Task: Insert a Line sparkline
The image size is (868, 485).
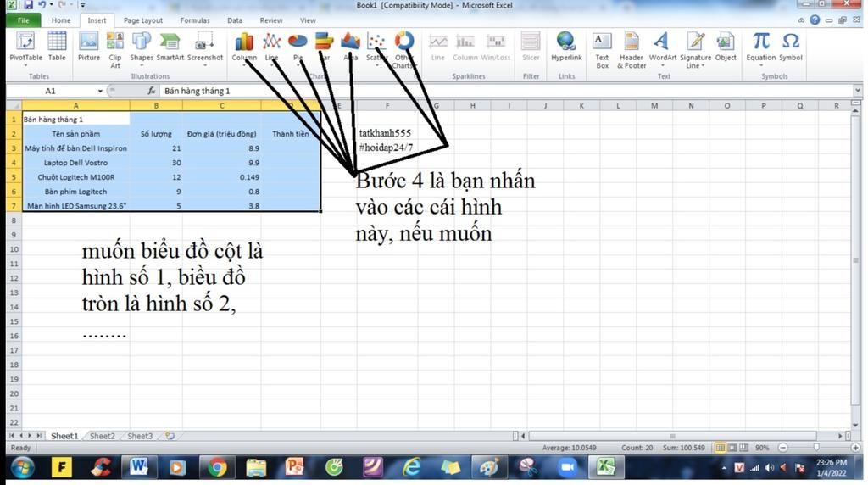Action: 438,47
